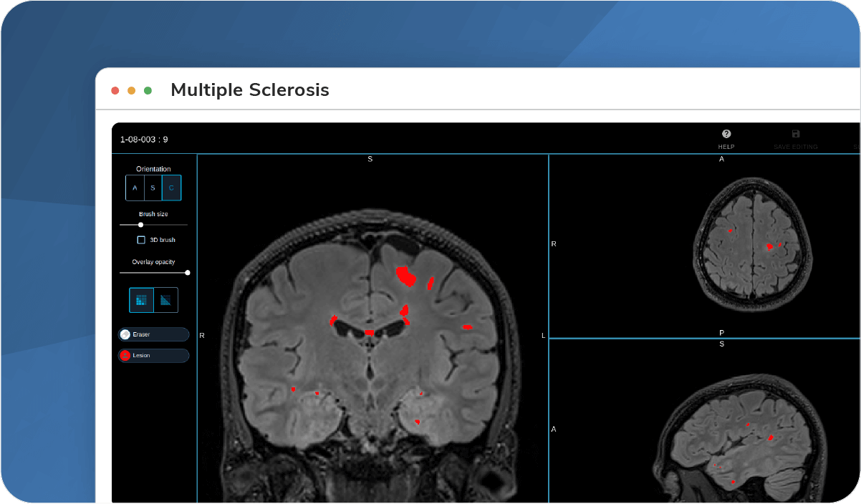Open Help with the question mark icon

point(726,134)
